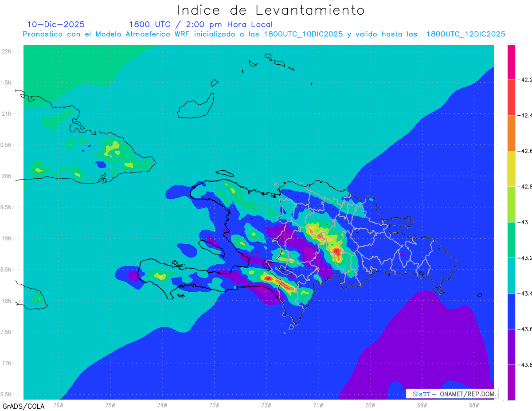Click the legend value '-42.4'

tap(525, 115)
